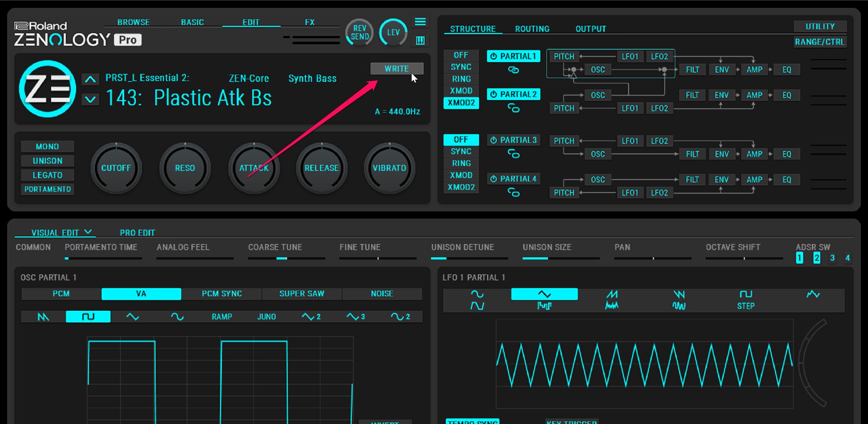Enable PARTIAL 3 power switch

point(493,140)
